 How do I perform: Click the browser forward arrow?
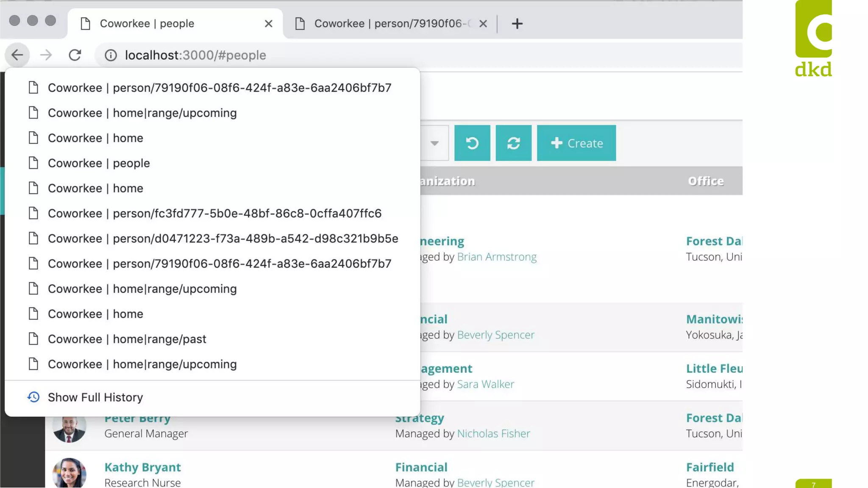pyautogui.click(x=46, y=55)
